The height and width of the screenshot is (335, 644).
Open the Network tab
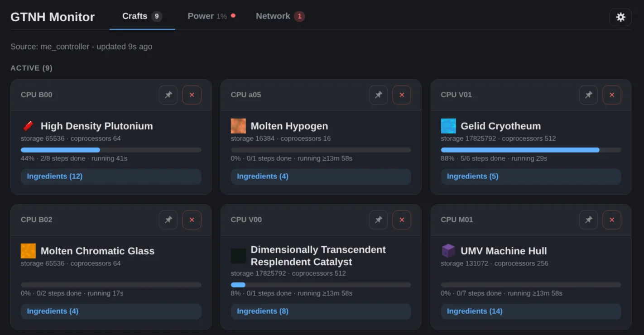pos(280,16)
